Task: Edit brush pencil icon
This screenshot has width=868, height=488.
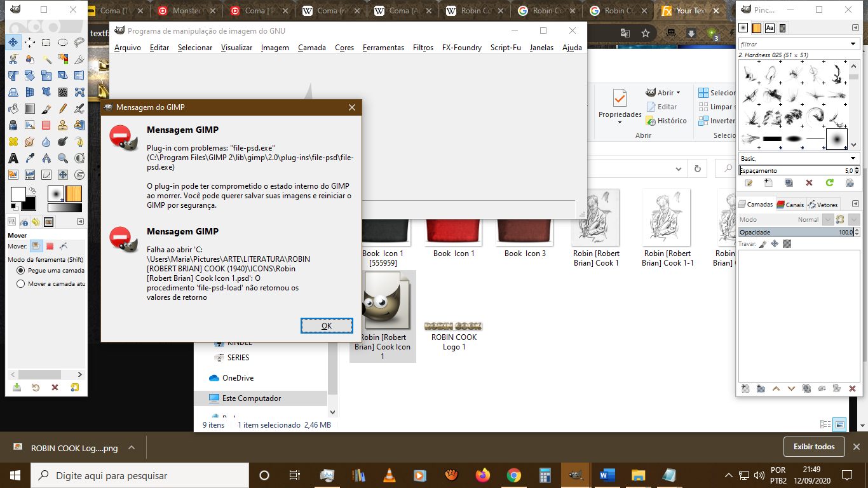Action: [749, 183]
